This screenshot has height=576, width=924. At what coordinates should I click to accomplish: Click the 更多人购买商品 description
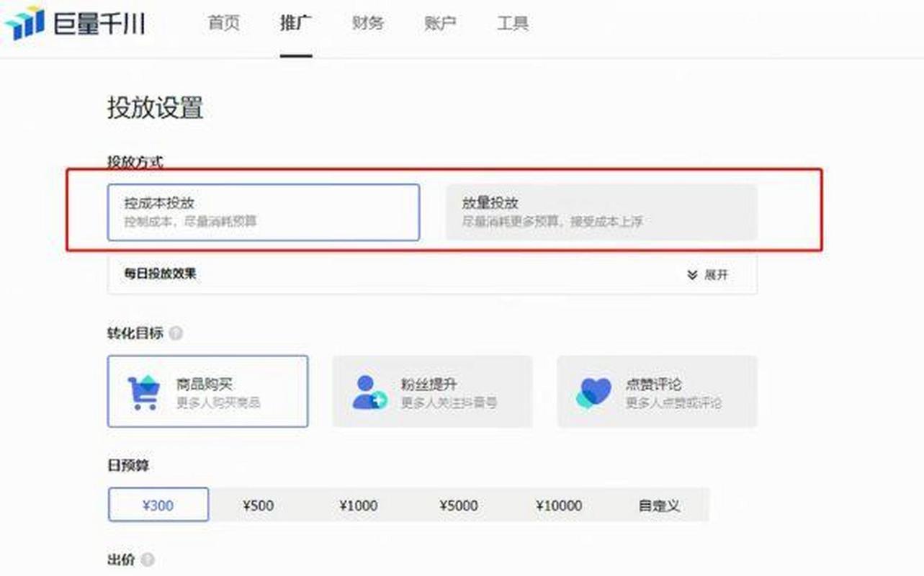coord(218,402)
